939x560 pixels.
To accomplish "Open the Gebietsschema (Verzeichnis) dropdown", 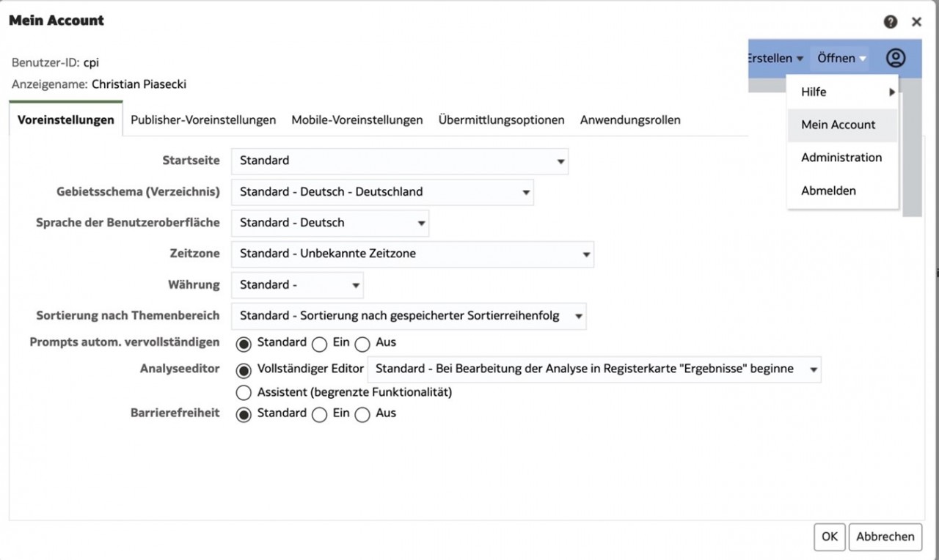I will click(x=382, y=192).
